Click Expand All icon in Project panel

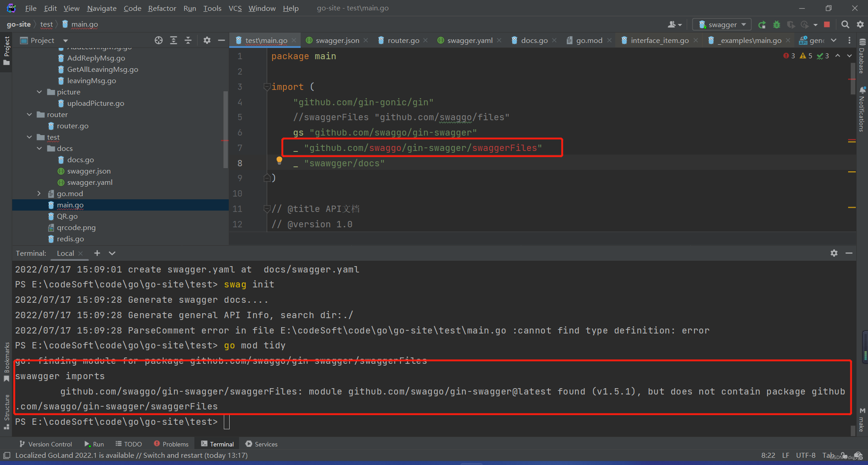pyautogui.click(x=174, y=40)
